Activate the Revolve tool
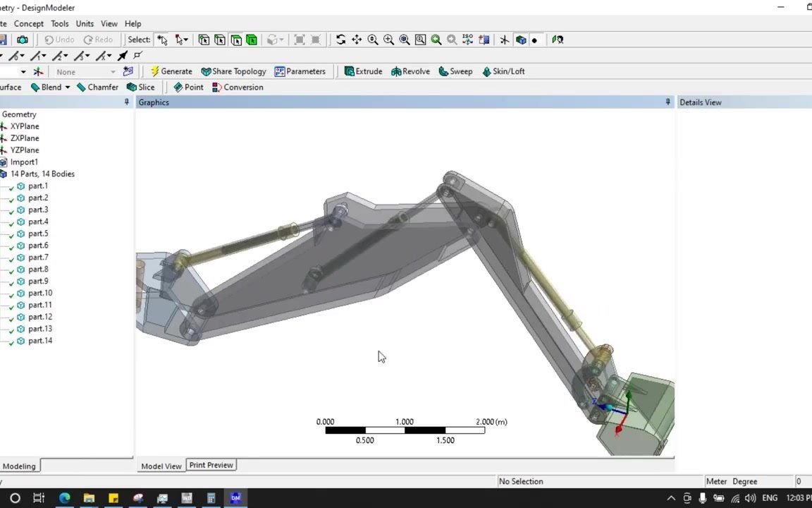812x508 pixels. pos(410,71)
